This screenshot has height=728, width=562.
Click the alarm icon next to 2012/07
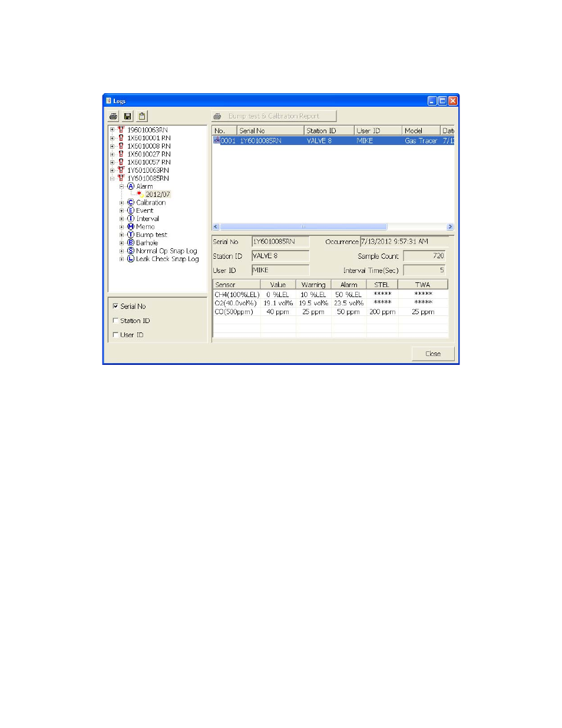click(140, 194)
